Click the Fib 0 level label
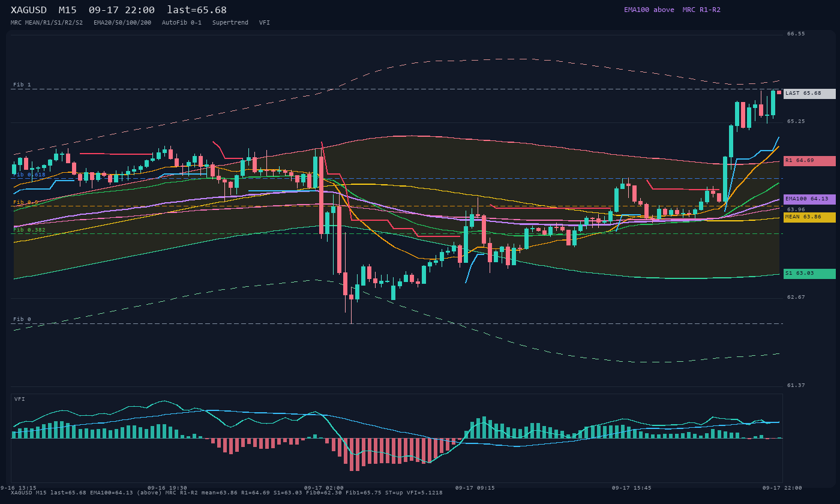Screen dimensions: 840x504 pyautogui.click(x=22, y=319)
